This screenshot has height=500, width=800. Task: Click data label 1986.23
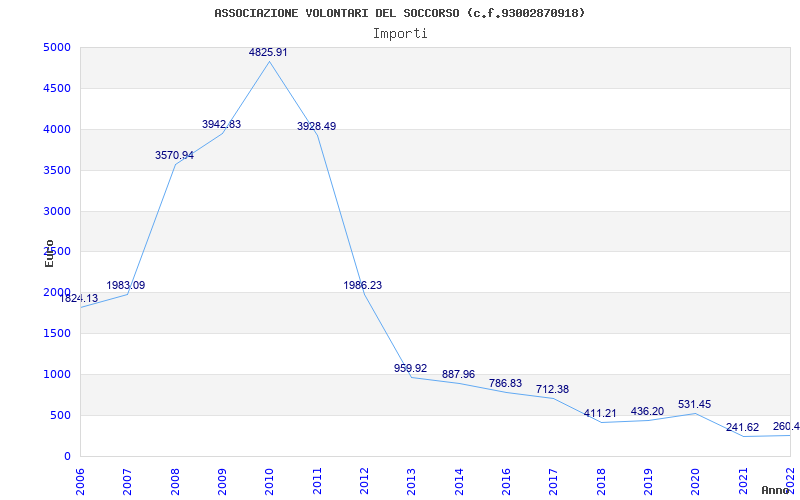(362, 285)
